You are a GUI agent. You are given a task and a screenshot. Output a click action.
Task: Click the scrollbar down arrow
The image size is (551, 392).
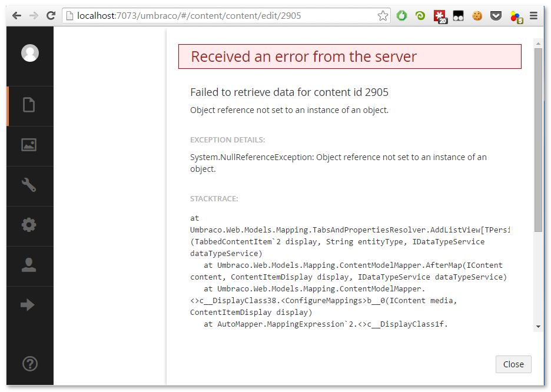538,327
